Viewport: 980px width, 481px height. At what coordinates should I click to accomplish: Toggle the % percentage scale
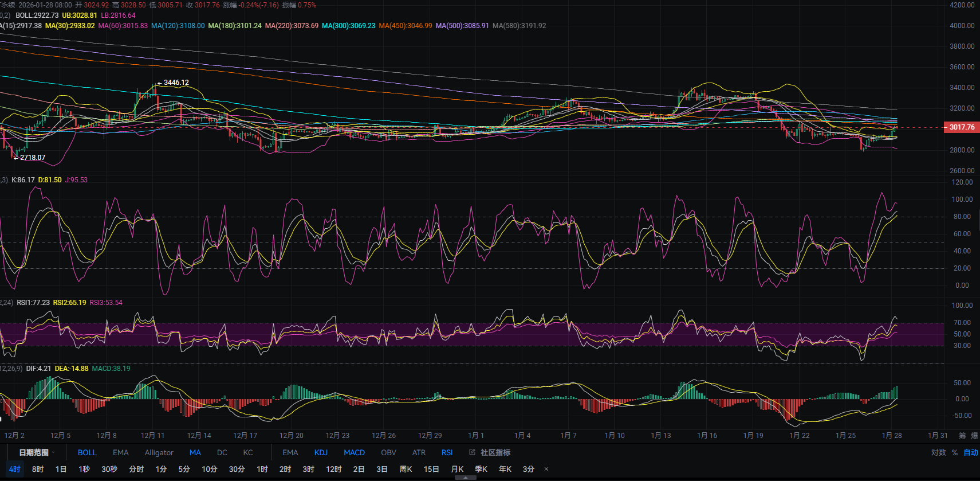[955, 452]
